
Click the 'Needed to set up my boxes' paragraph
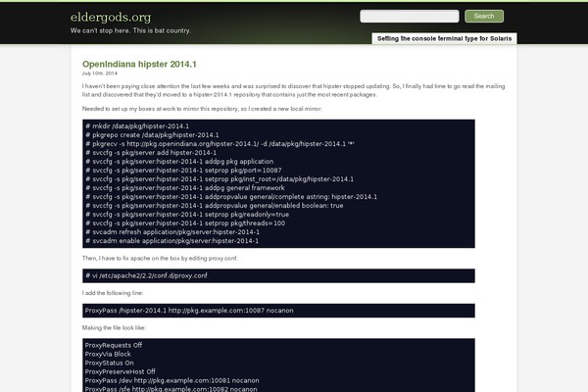click(x=202, y=109)
